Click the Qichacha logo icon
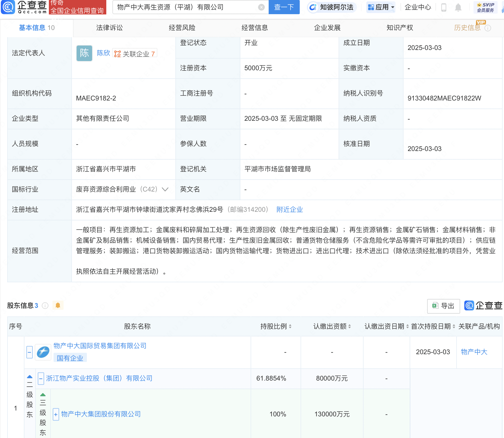The image size is (504, 438). click(x=8, y=7)
